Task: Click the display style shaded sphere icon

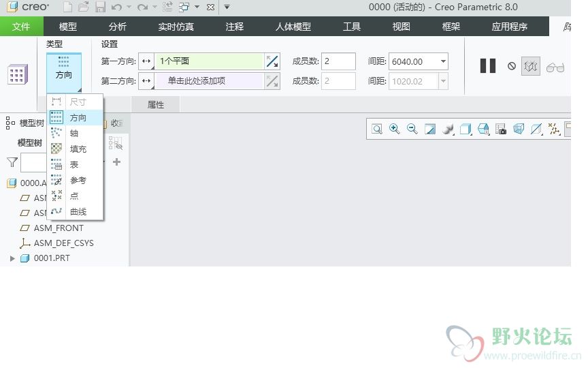Action: pos(448,129)
